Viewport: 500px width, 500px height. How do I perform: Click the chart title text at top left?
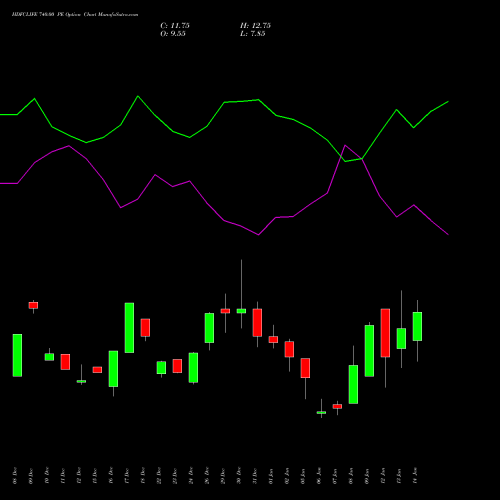[75, 15]
